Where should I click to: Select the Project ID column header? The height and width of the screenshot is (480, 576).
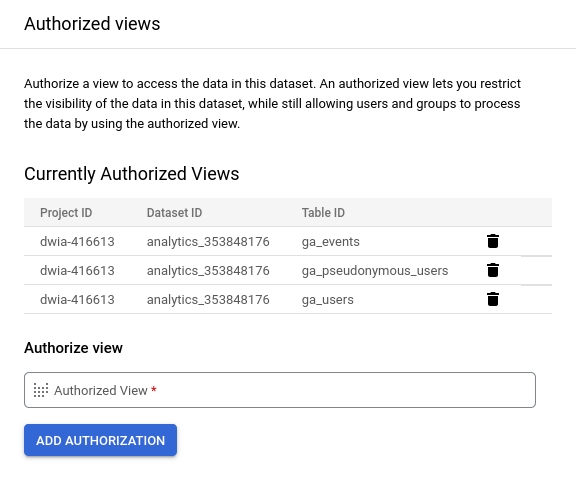pos(66,213)
